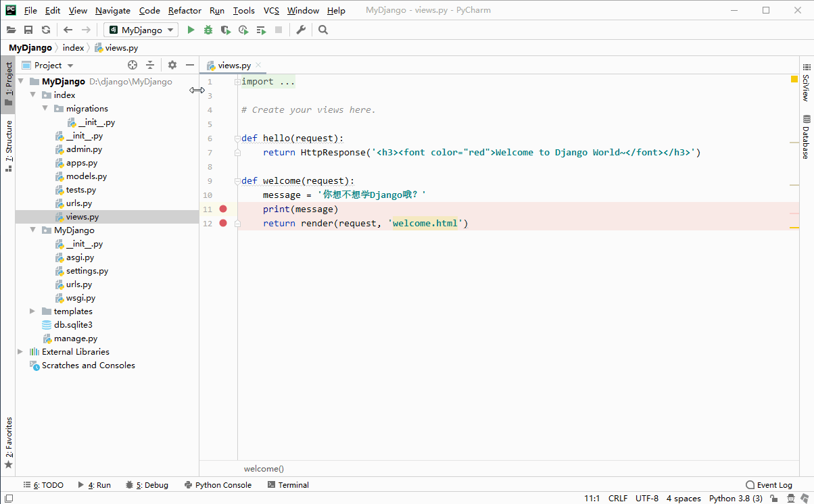Expand External Libraries node
814x504 pixels.
(21, 352)
